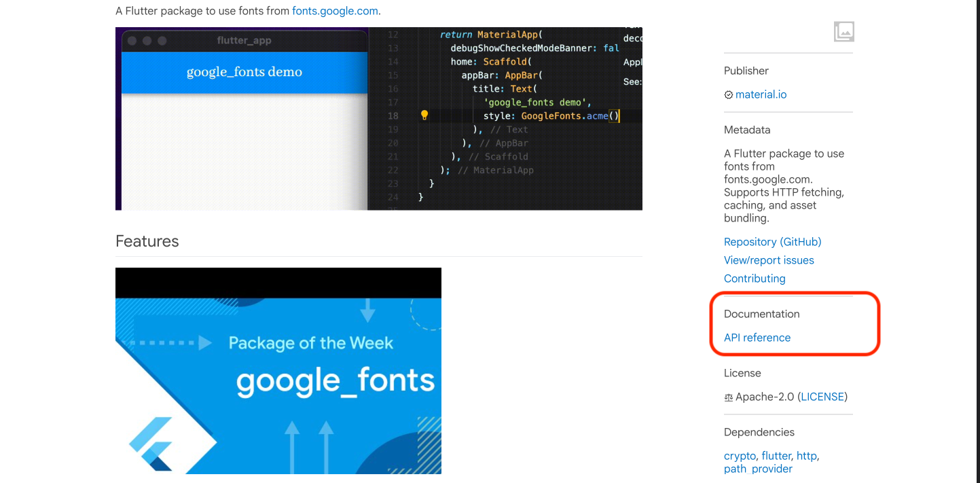
Task: Click the google_fonts demo code screenshot
Action: coord(379,119)
